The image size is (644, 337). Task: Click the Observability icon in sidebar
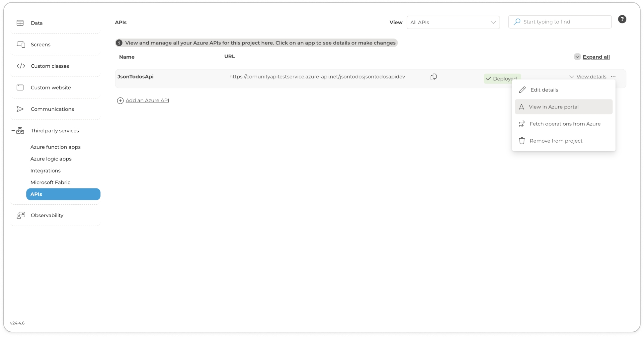click(21, 215)
